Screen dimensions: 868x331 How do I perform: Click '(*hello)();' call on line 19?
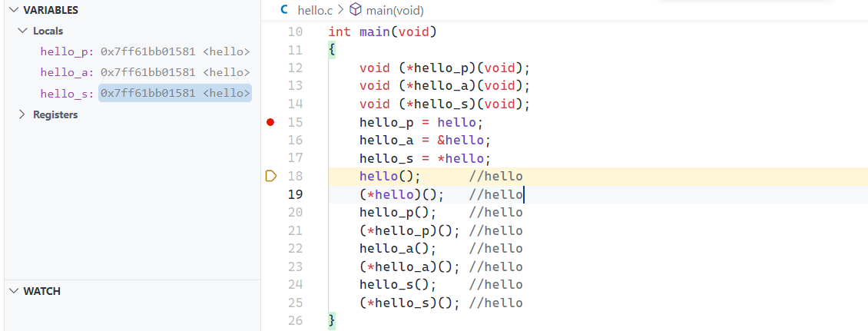click(x=402, y=195)
